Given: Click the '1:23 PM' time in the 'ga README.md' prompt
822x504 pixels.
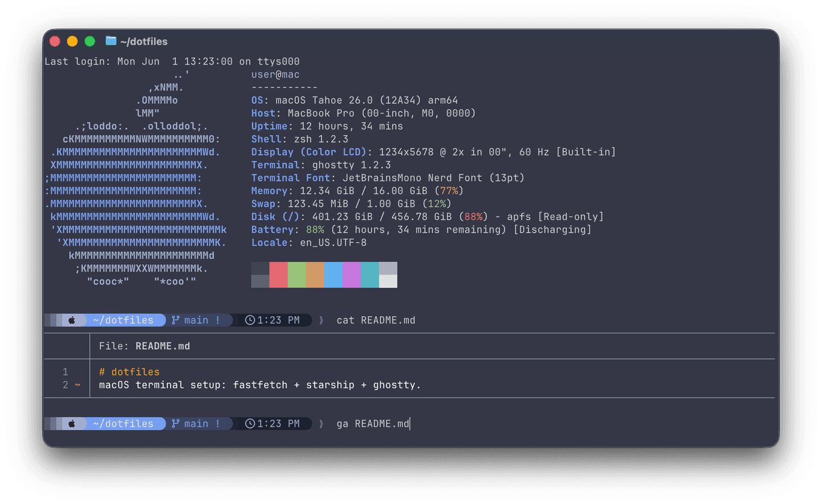Looking at the screenshot, I should (x=279, y=424).
